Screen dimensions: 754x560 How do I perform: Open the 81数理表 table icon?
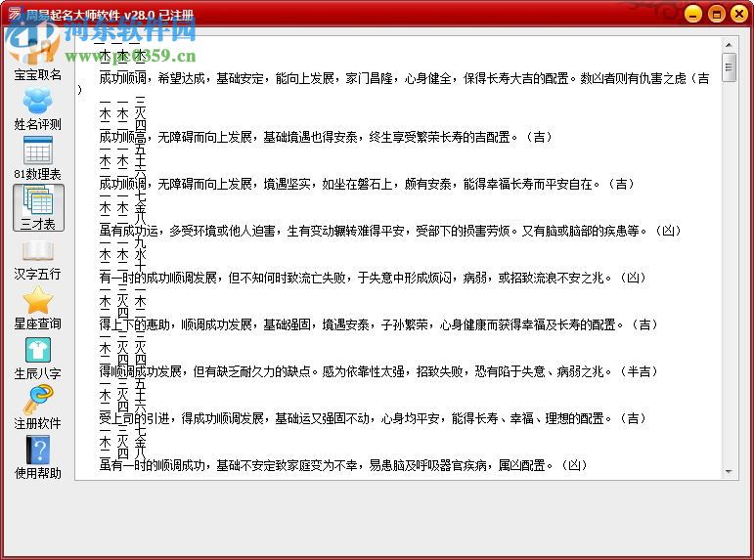coord(37,158)
